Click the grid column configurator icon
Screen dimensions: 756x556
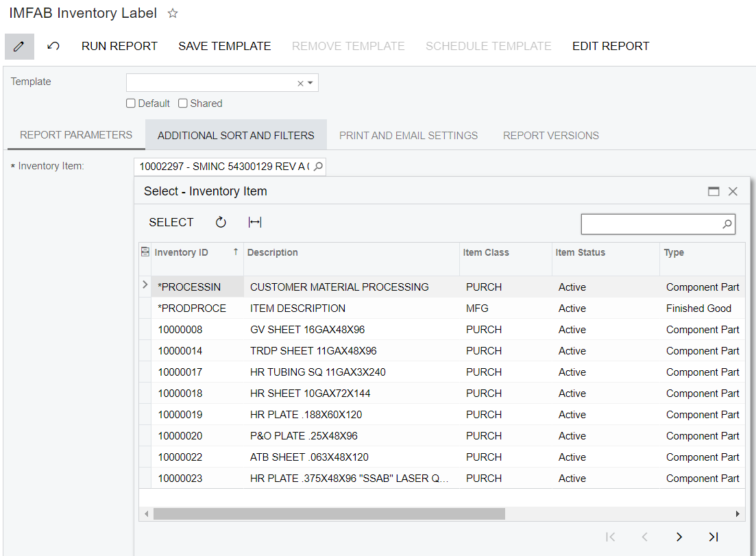[x=145, y=252]
